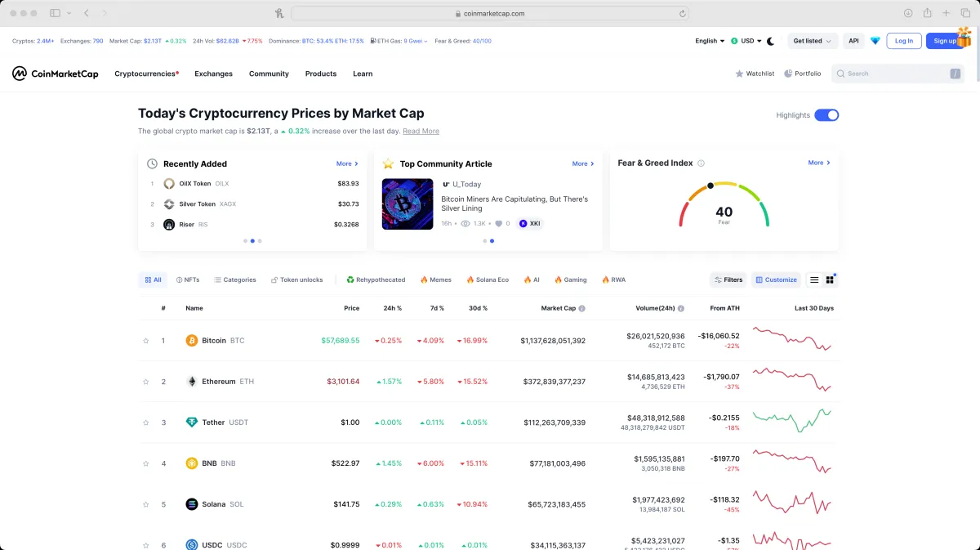Open Products menu
980x550 pixels.
(321, 74)
